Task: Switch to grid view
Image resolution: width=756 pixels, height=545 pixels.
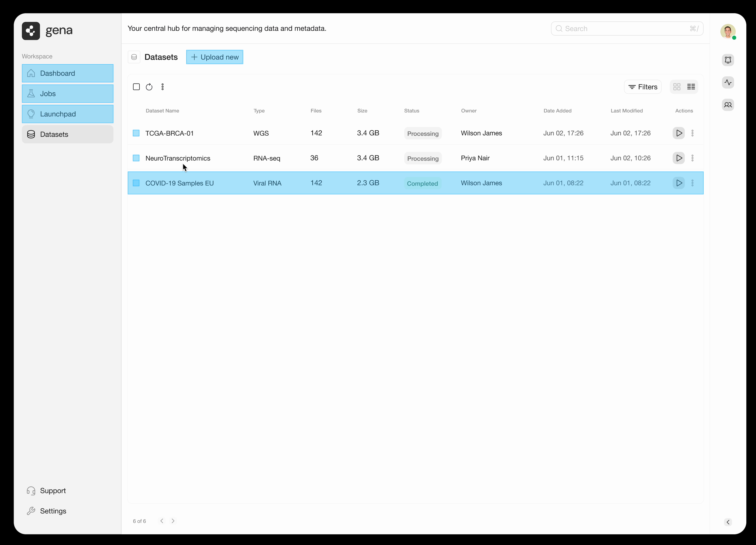Action: [677, 87]
